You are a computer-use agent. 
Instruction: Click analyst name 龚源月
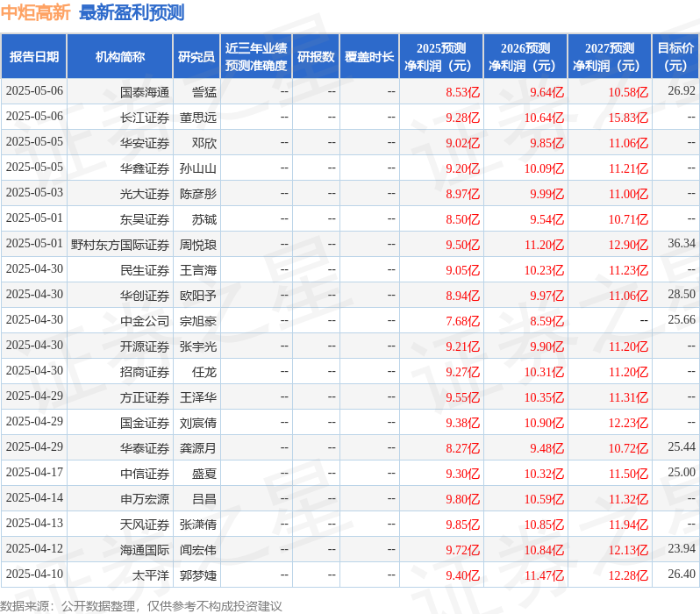[198, 448]
